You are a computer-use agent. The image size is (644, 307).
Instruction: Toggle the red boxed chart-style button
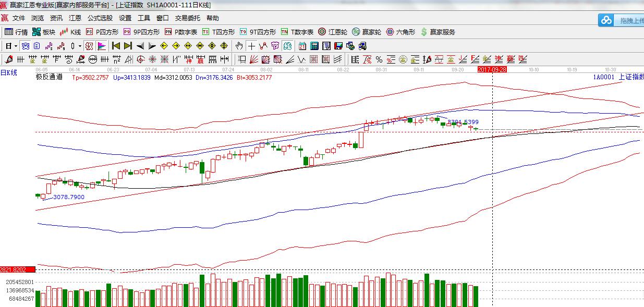point(89,46)
